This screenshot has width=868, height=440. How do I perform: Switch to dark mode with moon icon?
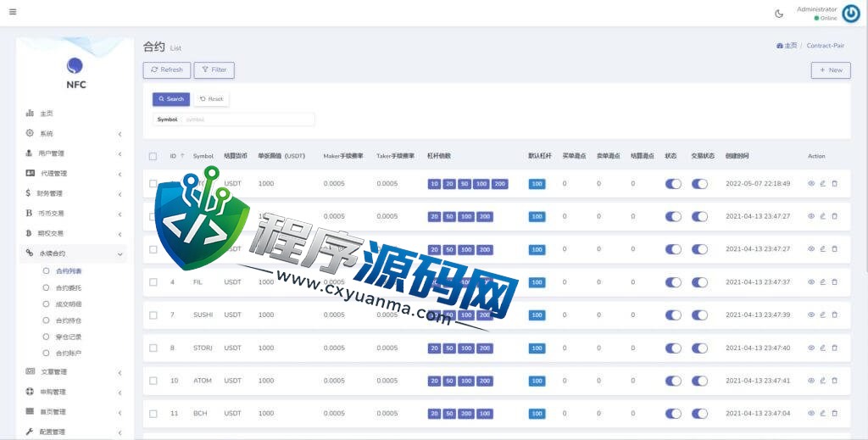[x=779, y=14]
